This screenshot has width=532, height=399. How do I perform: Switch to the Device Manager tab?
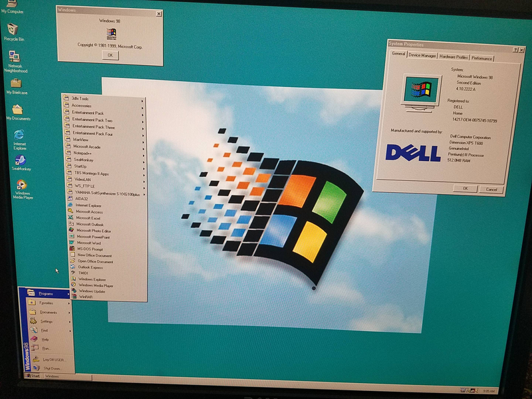pos(422,55)
